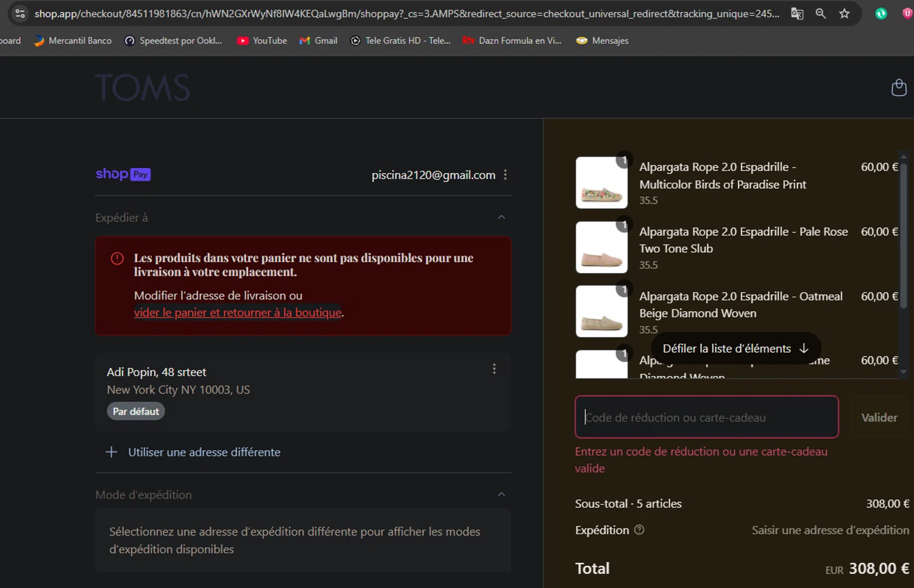Open the Mensajes bookmark
The height and width of the screenshot is (588, 914).
click(602, 41)
